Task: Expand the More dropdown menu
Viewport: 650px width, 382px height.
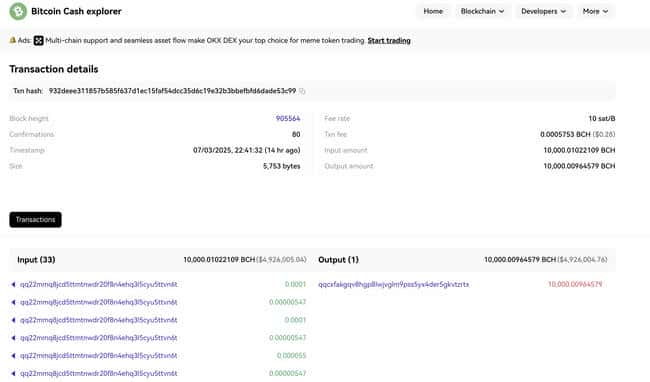Action: pos(595,11)
